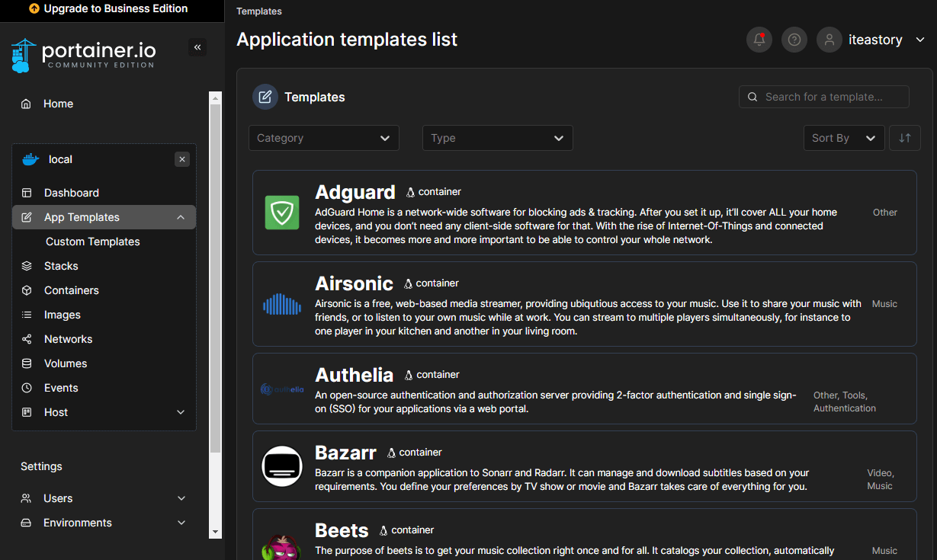This screenshot has height=560, width=937.
Task: Click the Images list icon
Action: 27,315
